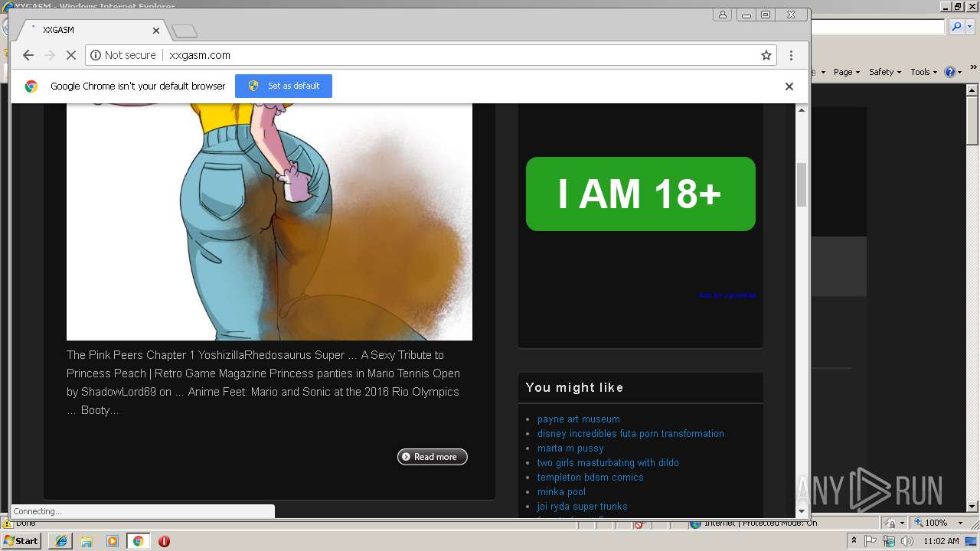Open the IE Page menu

[x=846, y=72]
